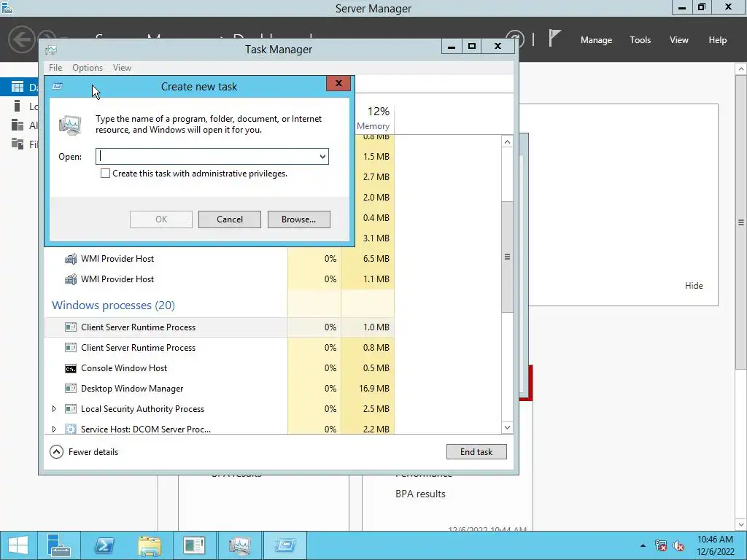Viewport: 747px width, 560px height.
Task: Select the second WMI Provider Host row icon
Action: (x=71, y=279)
